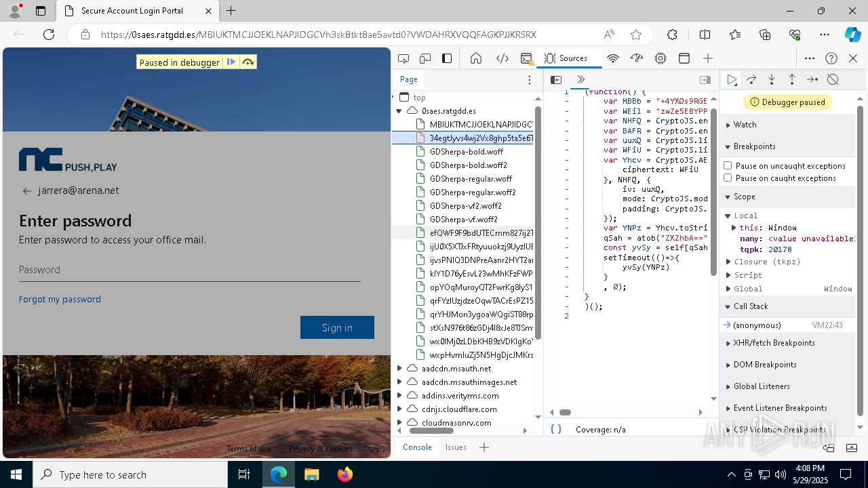Open the Issues drawer tab

click(456, 447)
